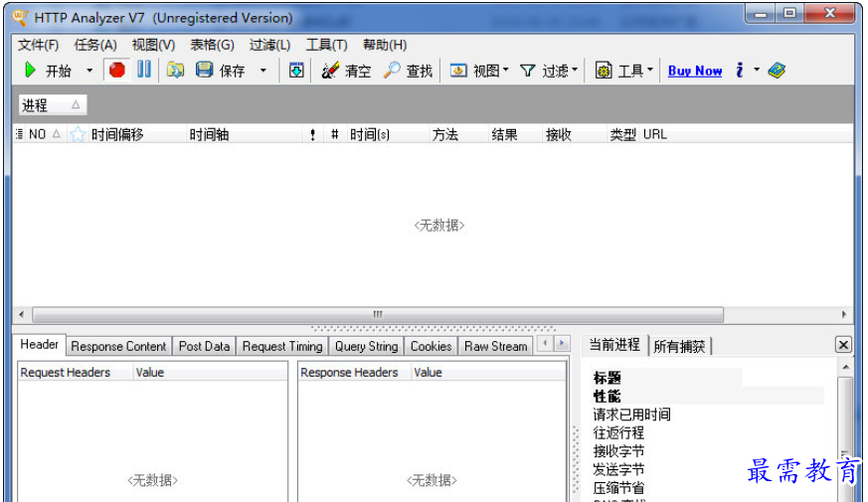Viewport: 868px width, 502px height.
Task: Switch to the Post Data tab
Action: point(204,347)
